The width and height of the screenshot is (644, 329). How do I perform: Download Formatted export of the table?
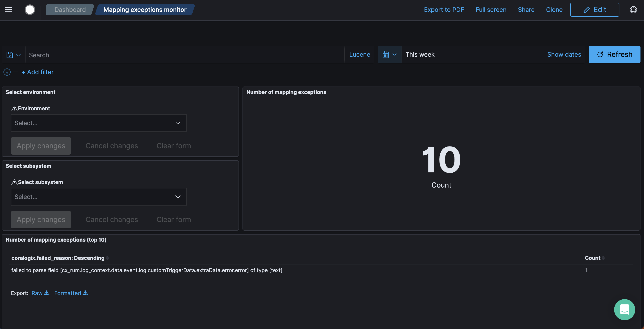71,293
